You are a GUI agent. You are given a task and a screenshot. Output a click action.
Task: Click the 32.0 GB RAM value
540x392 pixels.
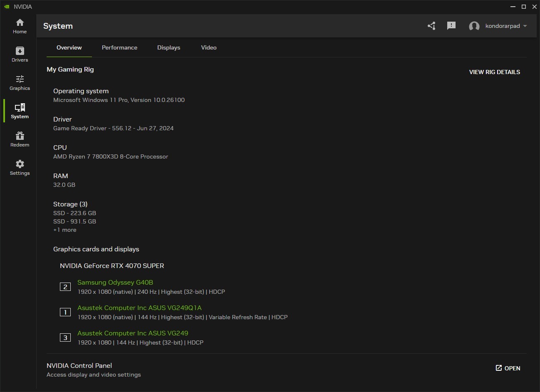point(64,185)
